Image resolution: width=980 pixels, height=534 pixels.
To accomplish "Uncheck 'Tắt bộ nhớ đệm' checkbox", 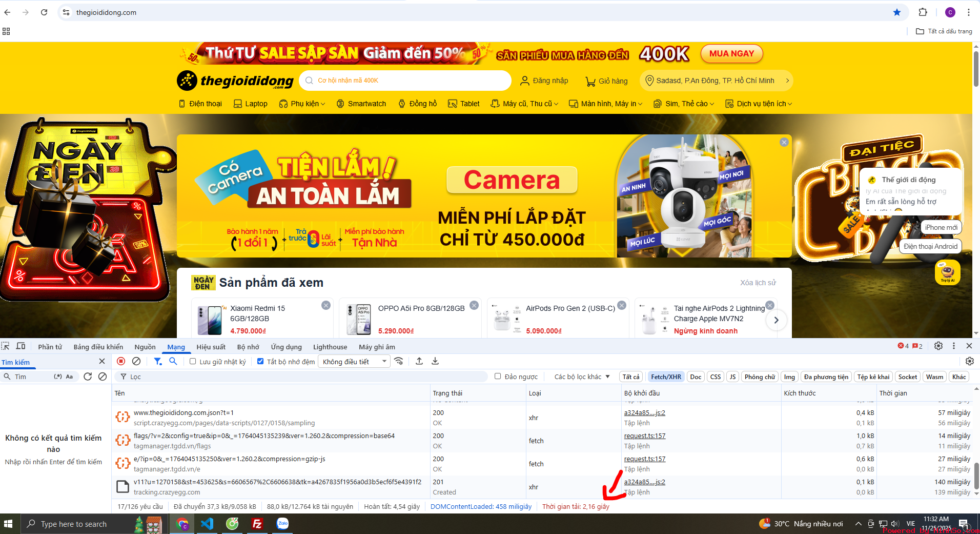I will (x=260, y=362).
